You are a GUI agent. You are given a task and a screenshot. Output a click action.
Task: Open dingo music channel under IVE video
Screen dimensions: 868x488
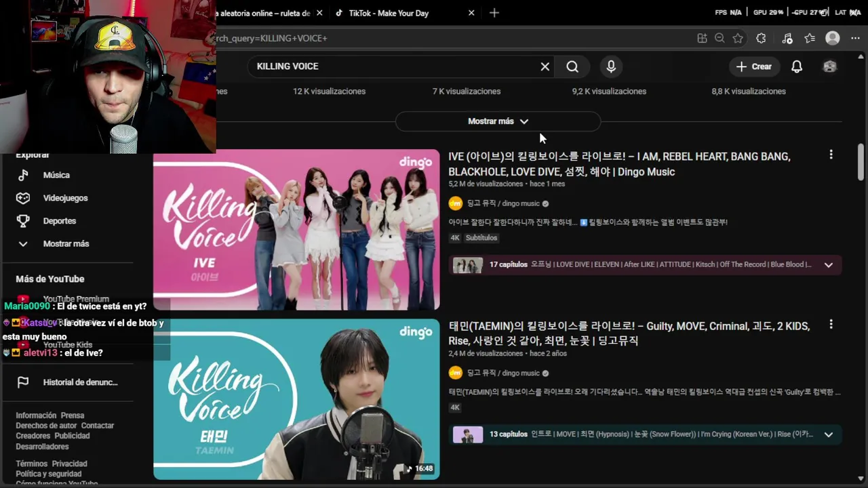[x=503, y=203]
